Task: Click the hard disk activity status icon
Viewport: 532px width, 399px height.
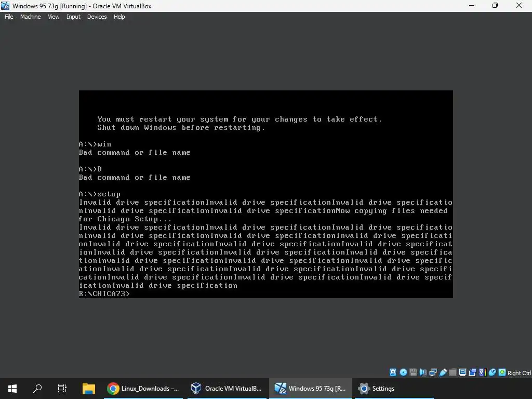Action: click(393, 372)
